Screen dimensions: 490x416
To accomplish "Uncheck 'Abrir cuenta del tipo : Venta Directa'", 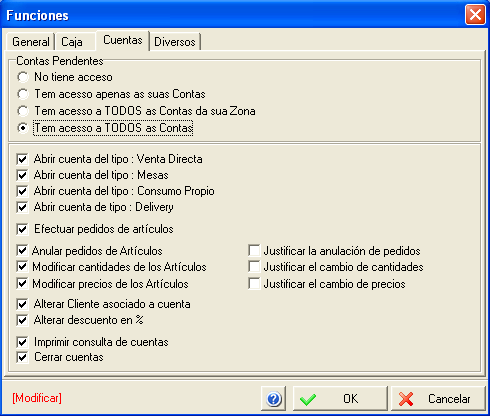I will coord(22,159).
